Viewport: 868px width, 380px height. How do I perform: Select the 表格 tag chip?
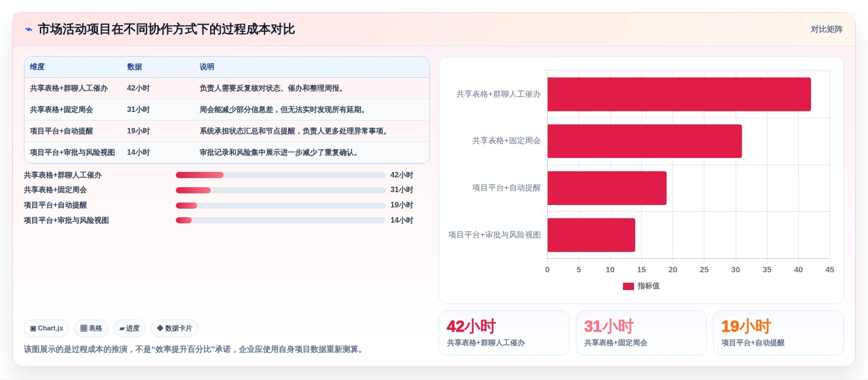point(91,329)
